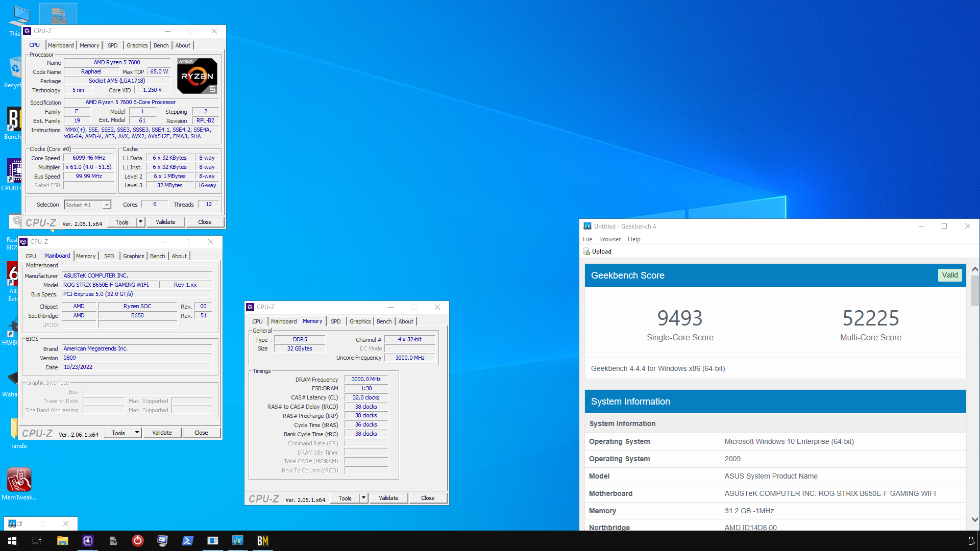This screenshot has width=980, height=551.
Task: Click Validate in Mainboard CPU-Z window
Action: click(162, 433)
